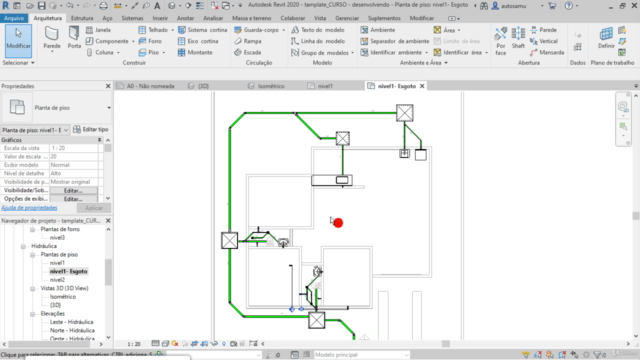This screenshot has height=360, width=640.
Task: Select the Shaft opening tool
Action: [518, 38]
